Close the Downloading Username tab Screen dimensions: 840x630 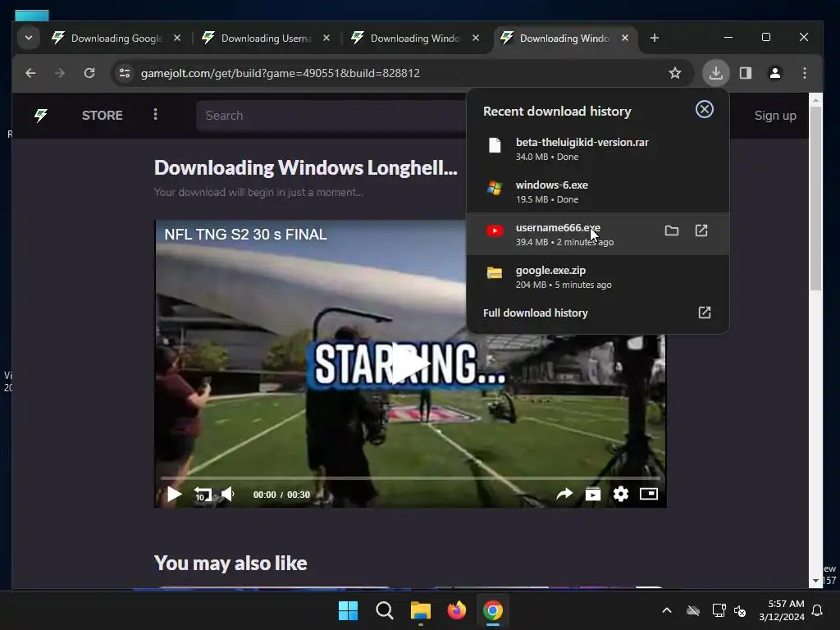pos(326,38)
